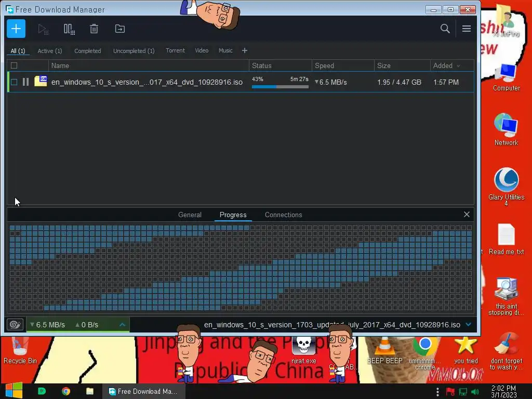Click the 1:57 PM added time
The image size is (532, 399).
click(x=446, y=82)
